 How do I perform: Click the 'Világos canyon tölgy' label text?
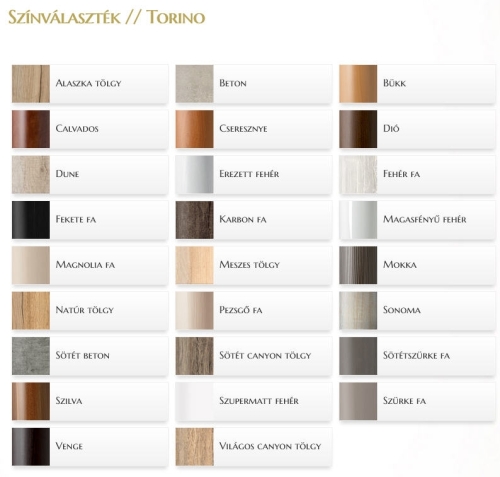[x=270, y=446]
